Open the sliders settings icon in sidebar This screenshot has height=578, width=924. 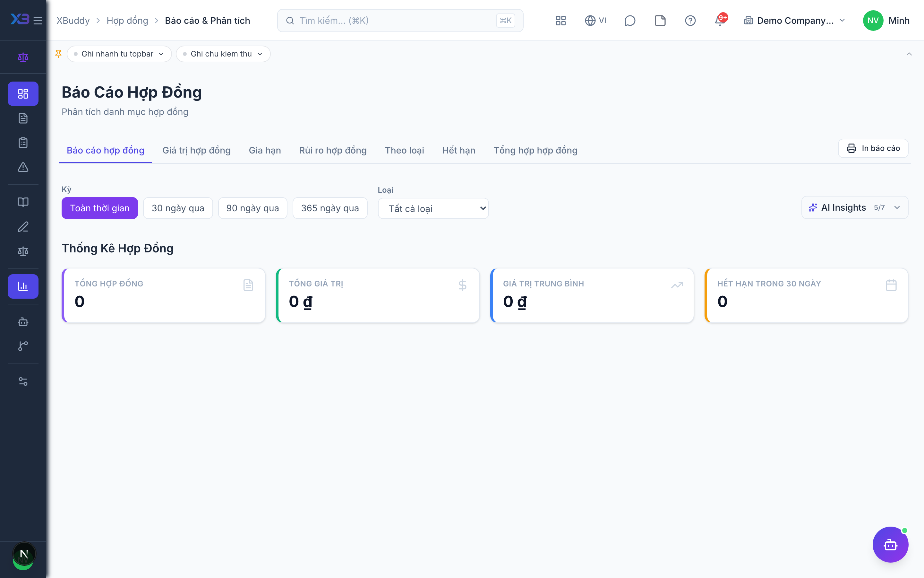[23, 381]
